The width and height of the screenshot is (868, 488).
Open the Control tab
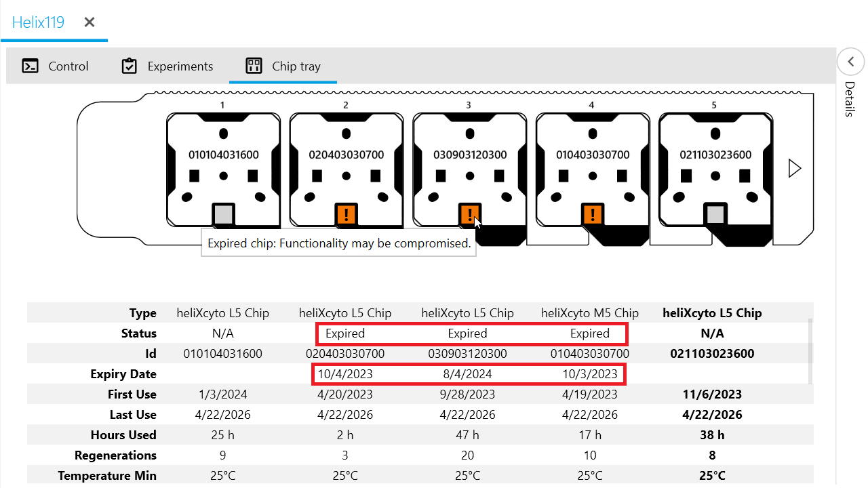coord(55,66)
